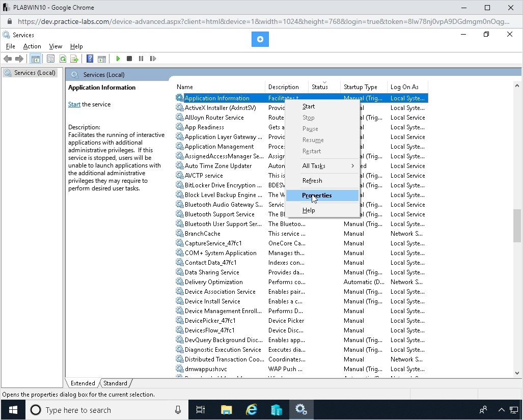The image size is (523, 420).
Task: Select the ActiveX Installer (AxInstSV) row
Action: [301, 107]
